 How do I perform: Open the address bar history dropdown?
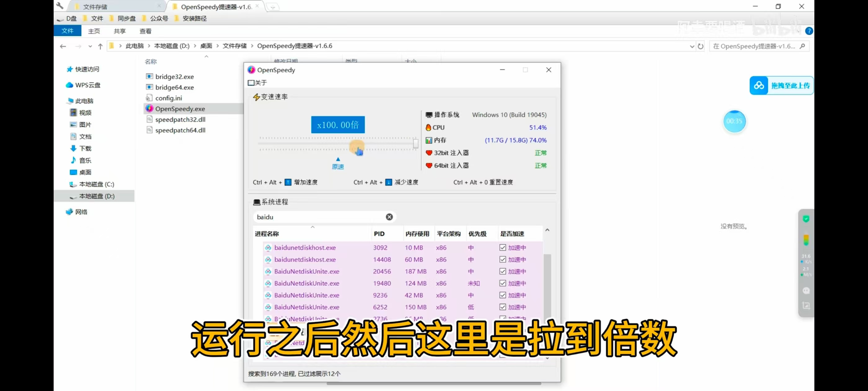692,46
